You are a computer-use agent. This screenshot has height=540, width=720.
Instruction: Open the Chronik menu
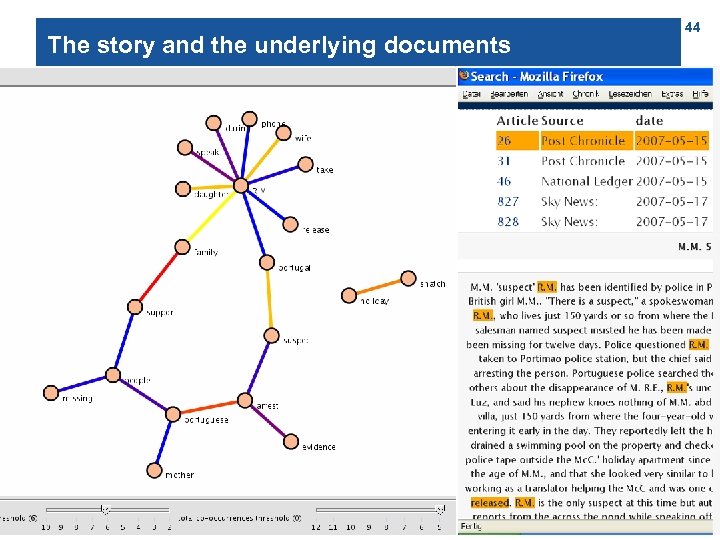pyautogui.click(x=585, y=94)
